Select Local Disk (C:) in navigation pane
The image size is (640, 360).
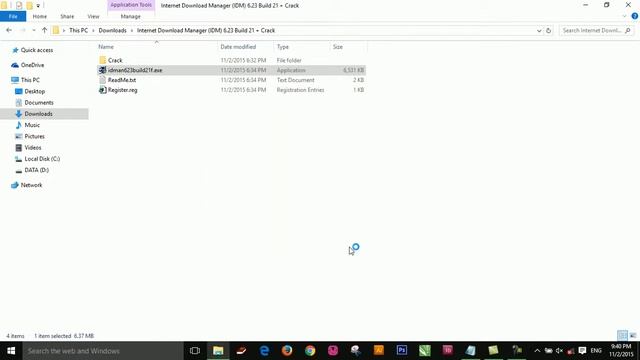[42, 159]
